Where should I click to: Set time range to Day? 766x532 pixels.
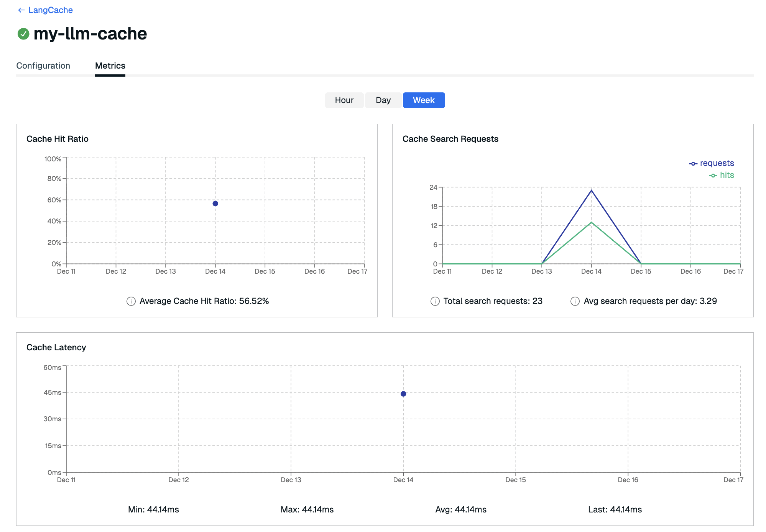click(x=383, y=100)
